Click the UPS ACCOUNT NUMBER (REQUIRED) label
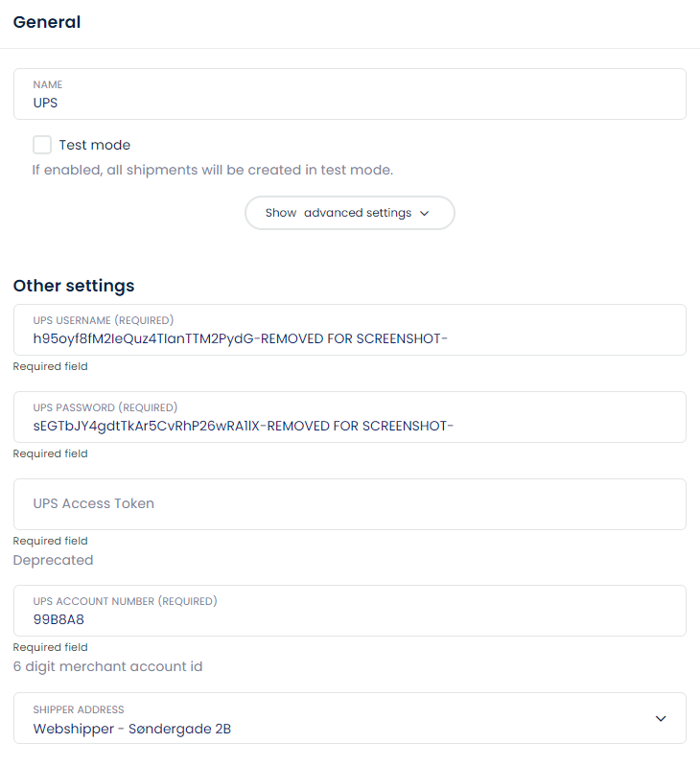Viewport: 700px width, 766px height. 125,601
